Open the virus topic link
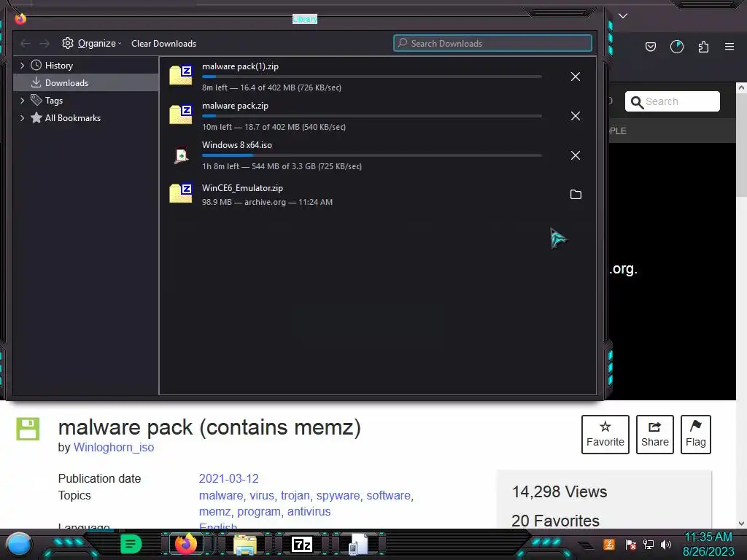 (x=262, y=495)
